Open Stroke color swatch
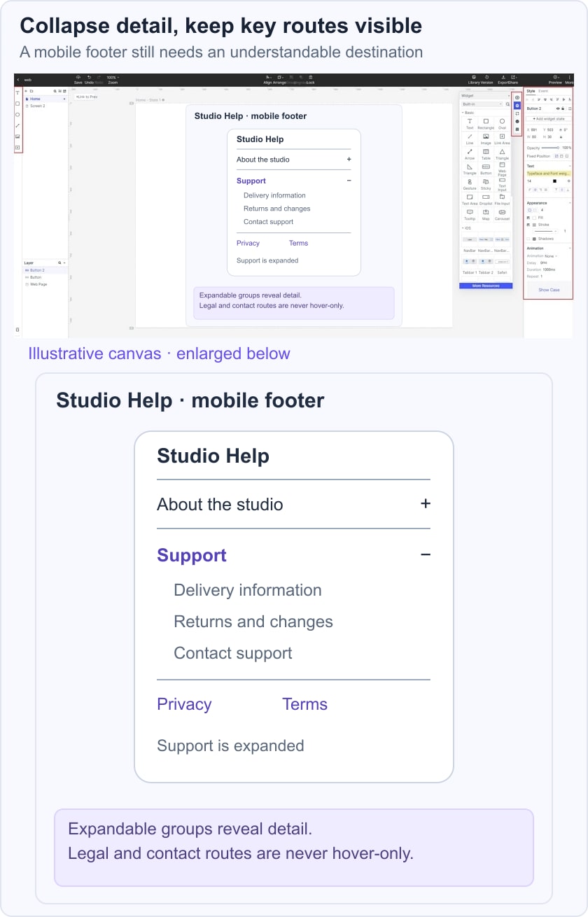This screenshot has width=588, height=917. pyautogui.click(x=534, y=225)
